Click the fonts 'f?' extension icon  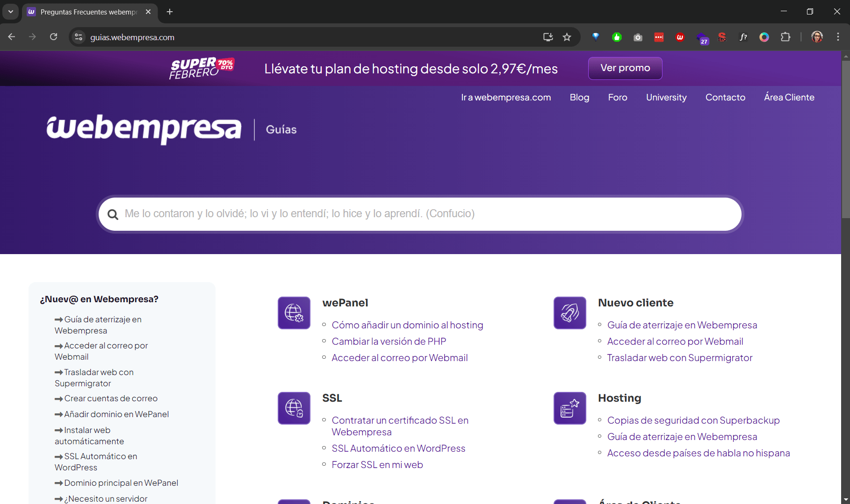743,37
